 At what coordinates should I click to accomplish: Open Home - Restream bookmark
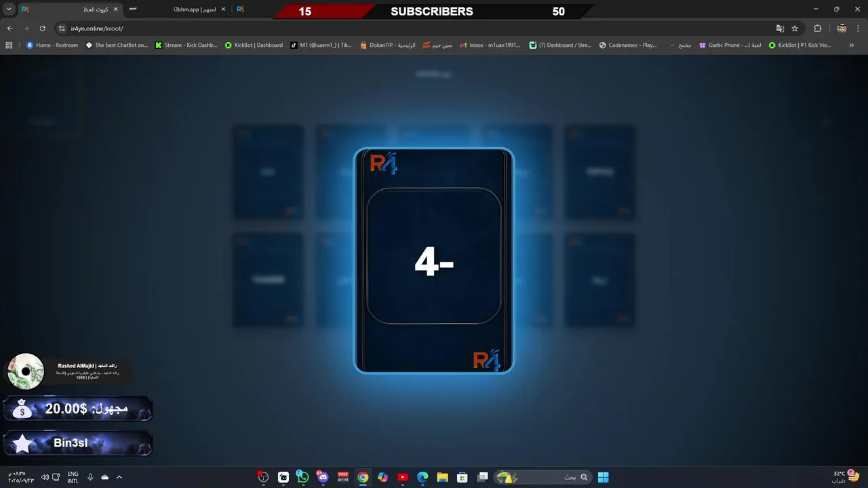(52, 45)
